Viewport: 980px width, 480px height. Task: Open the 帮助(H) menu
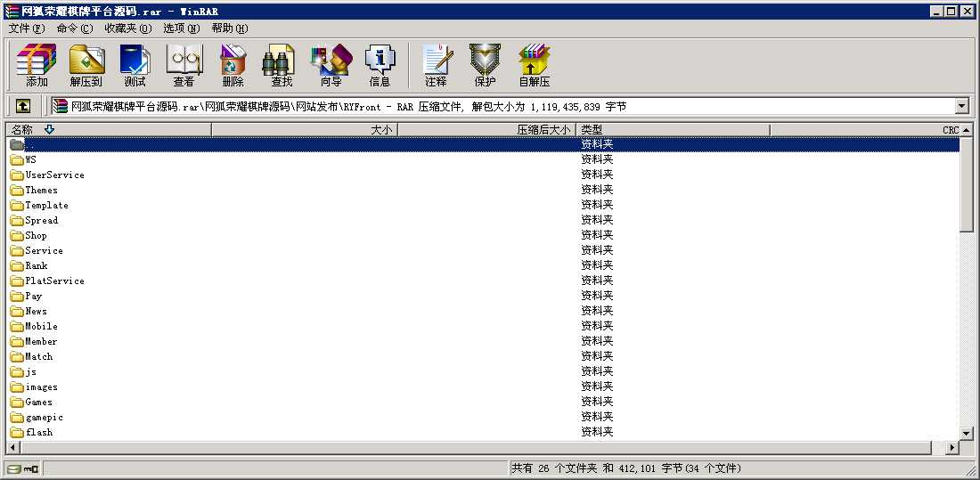pos(229,28)
